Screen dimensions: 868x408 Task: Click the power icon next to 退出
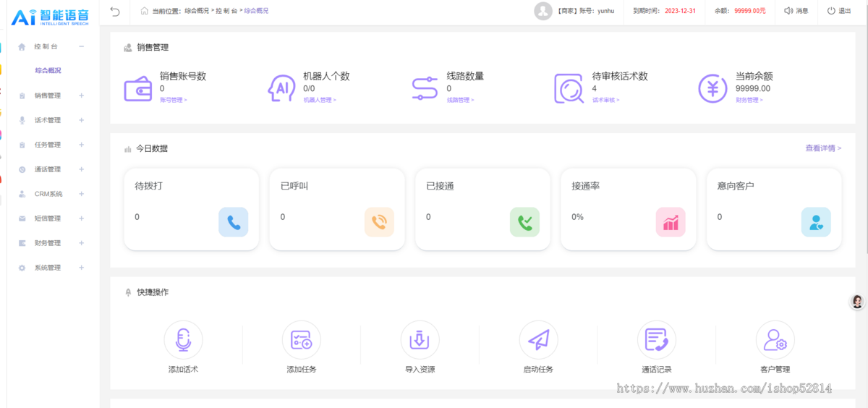pyautogui.click(x=831, y=11)
